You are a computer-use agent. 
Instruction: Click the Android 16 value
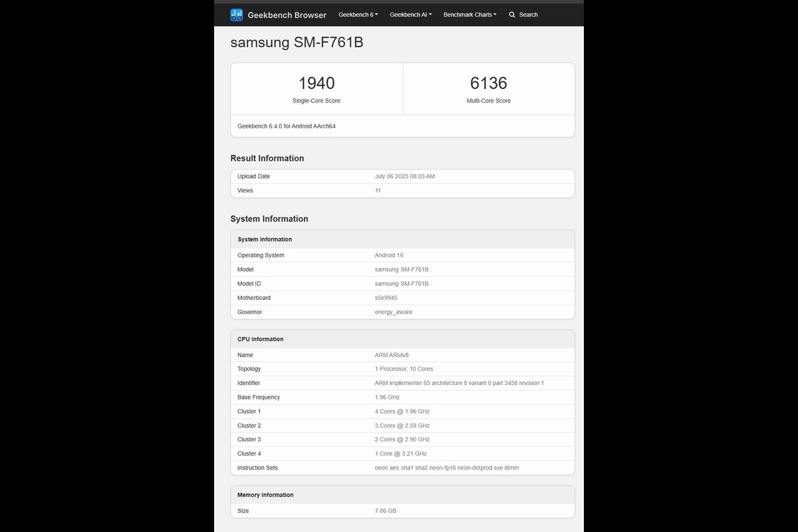[389, 255]
